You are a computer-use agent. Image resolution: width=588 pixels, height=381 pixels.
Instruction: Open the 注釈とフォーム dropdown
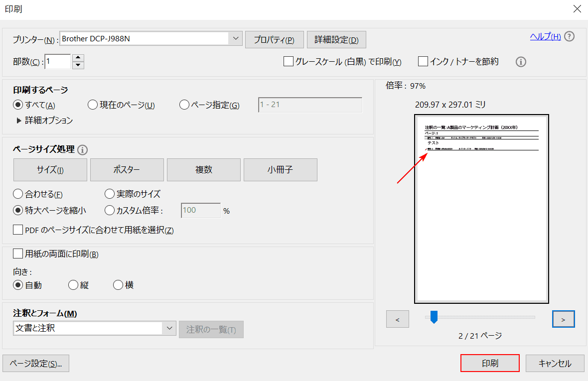pyautogui.click(x=169, y=328)
